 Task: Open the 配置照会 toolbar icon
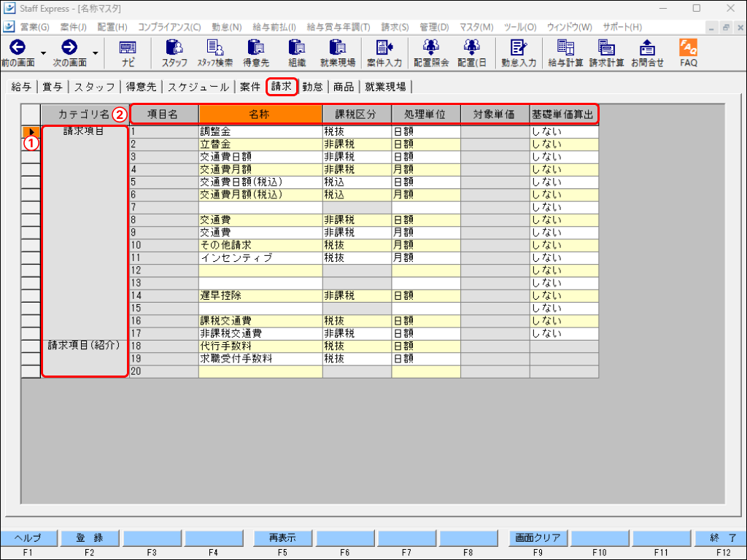click(431, 47)
